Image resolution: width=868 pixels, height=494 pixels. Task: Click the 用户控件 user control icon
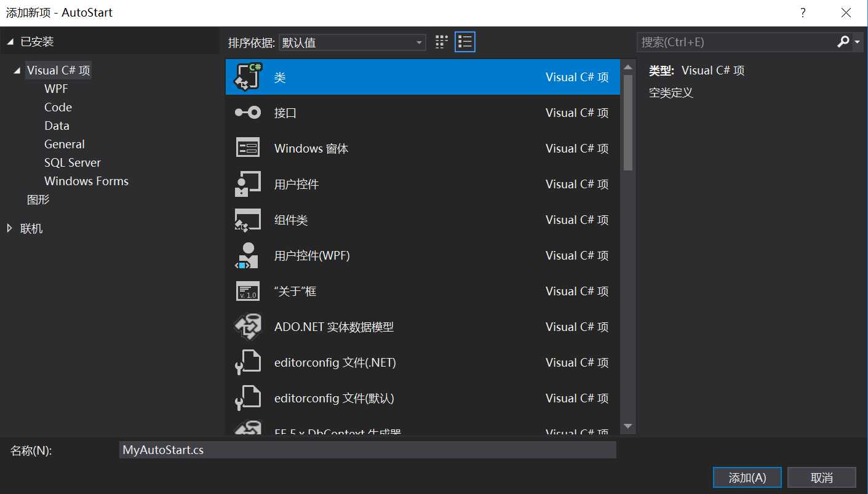coord(248,184)
